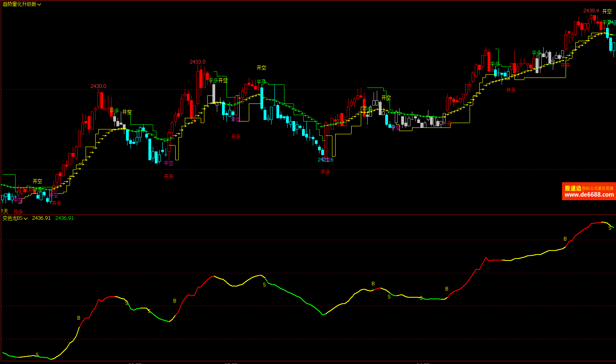Click the red 开多 signal below 2421.6

pos(325,172)
